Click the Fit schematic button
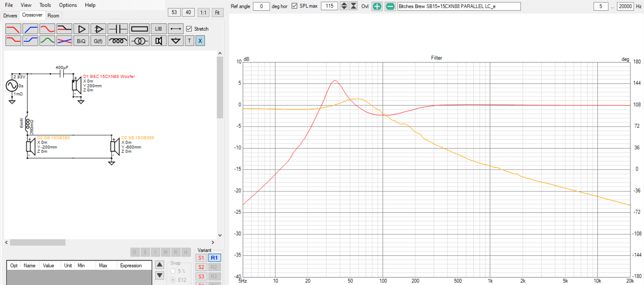Image resolution: width=644 pixels, height=285 pixels. point(217,13)
